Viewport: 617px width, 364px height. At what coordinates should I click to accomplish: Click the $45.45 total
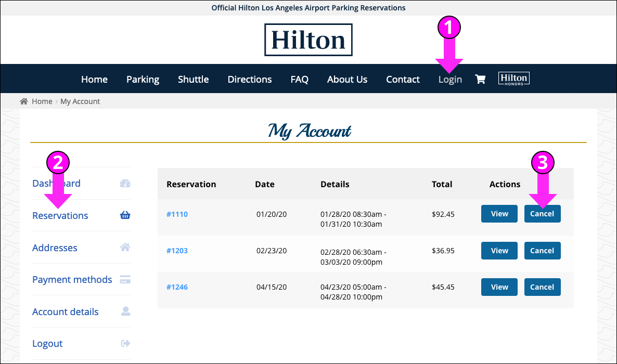(x=443, y=287)
